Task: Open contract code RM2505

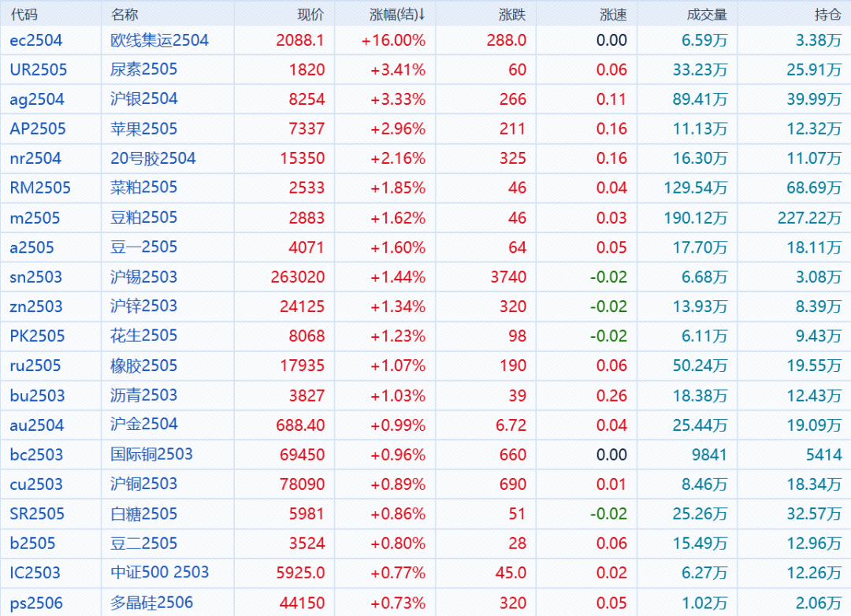Action: 40,188
